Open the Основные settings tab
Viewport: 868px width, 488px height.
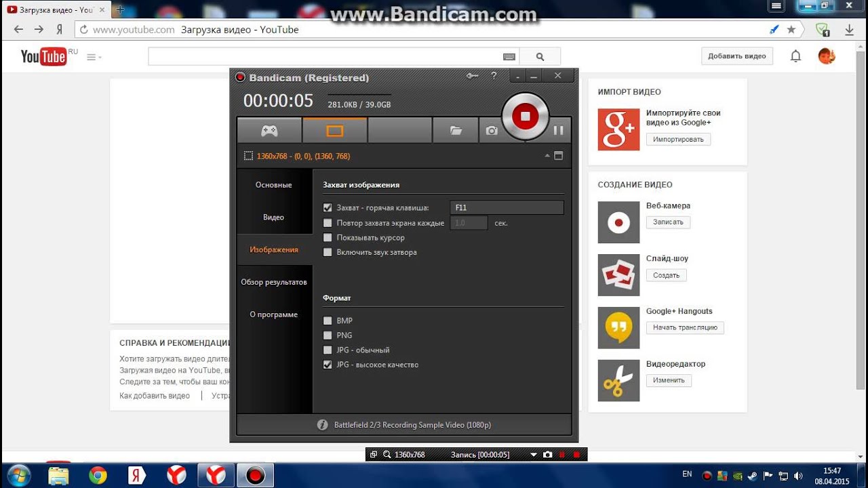[273, 185]
